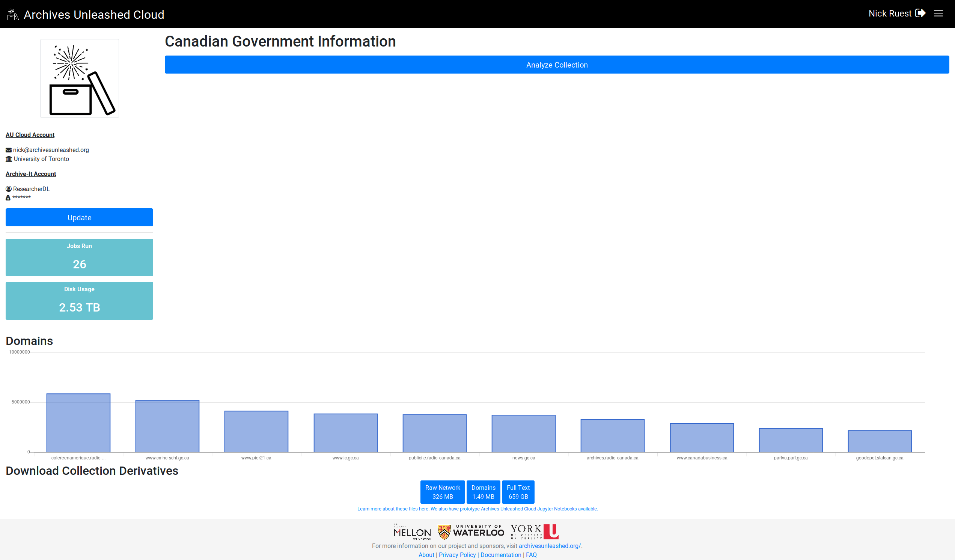Viewport: 955px width, 560px height.
Task: Click the www.ic.gc.ca chart bar
Action: [346, 434]
